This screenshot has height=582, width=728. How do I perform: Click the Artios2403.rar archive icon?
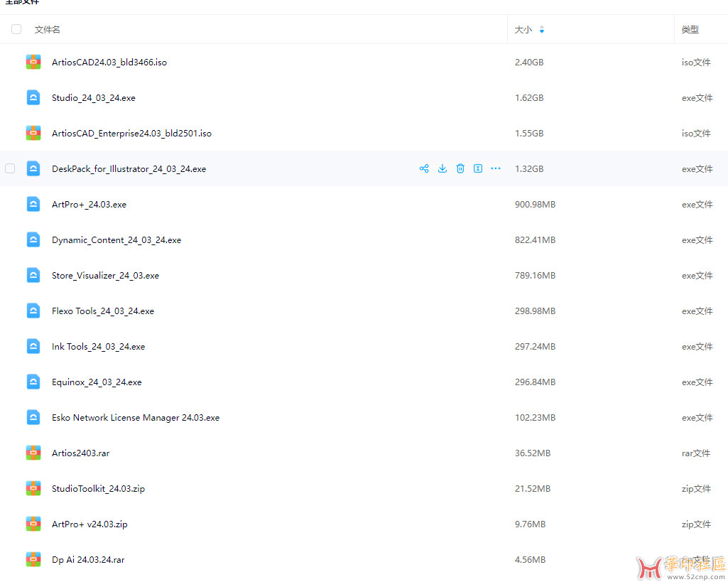pos(33,453)
